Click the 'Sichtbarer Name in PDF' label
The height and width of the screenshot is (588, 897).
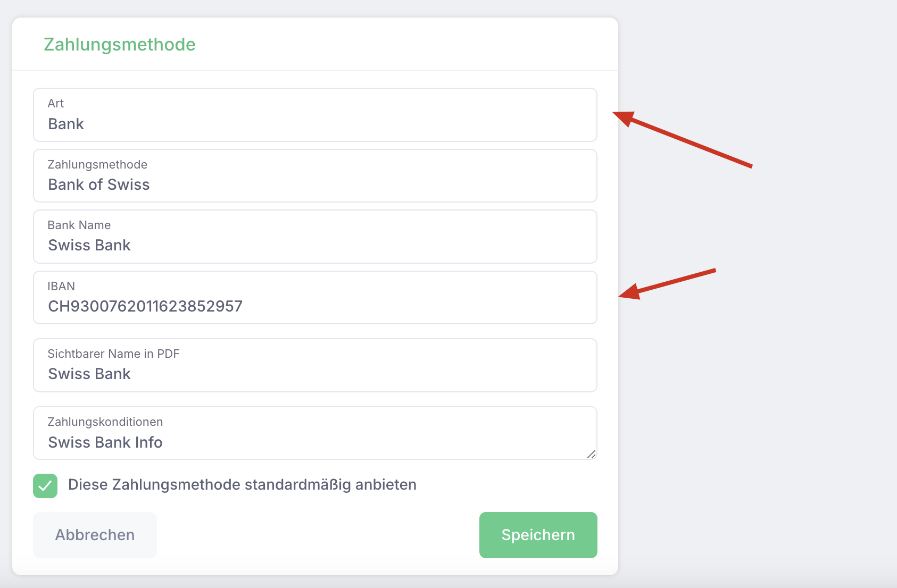pyautogui.click(x=113, y=354)
